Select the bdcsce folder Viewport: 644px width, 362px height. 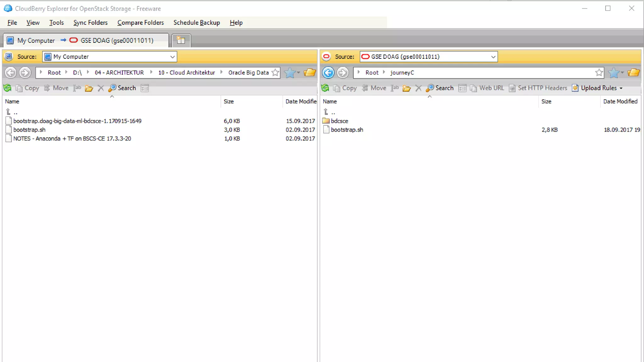coord(339,121)
